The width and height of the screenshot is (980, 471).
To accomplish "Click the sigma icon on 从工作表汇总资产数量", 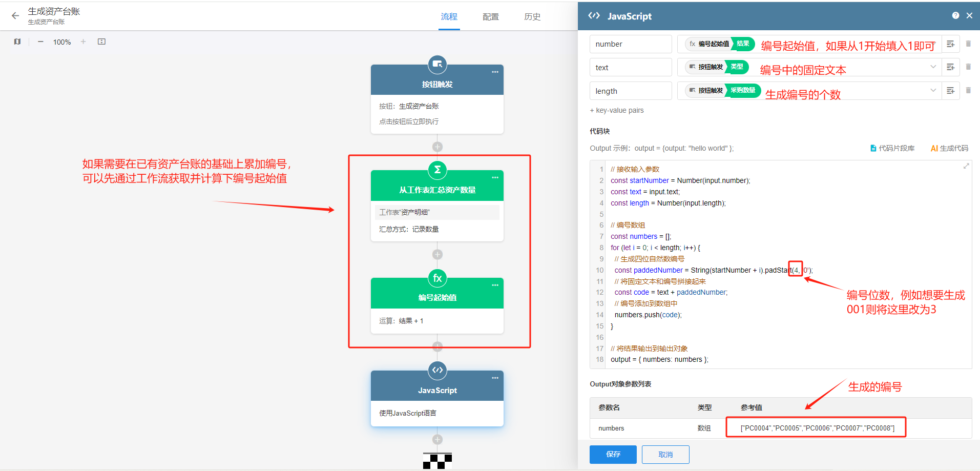I will coord(437,170).
